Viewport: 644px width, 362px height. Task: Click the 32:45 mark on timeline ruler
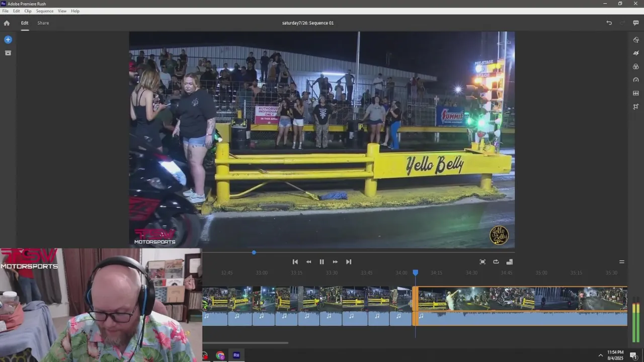227,273
